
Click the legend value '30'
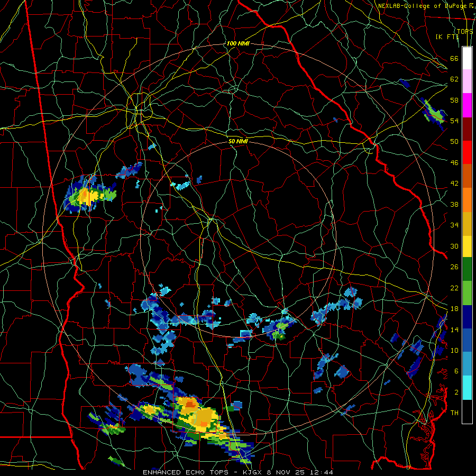click(x=454, y=246)
